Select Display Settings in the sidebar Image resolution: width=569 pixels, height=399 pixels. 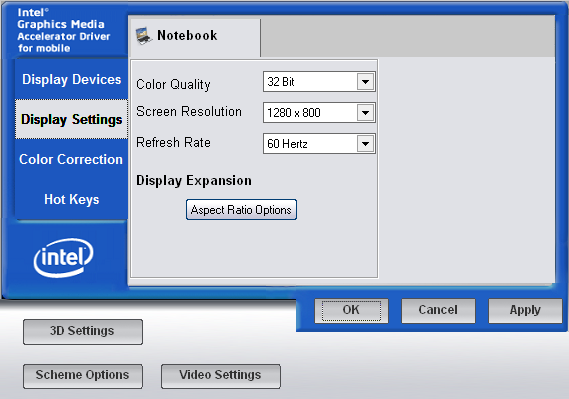tap(71, 119)
